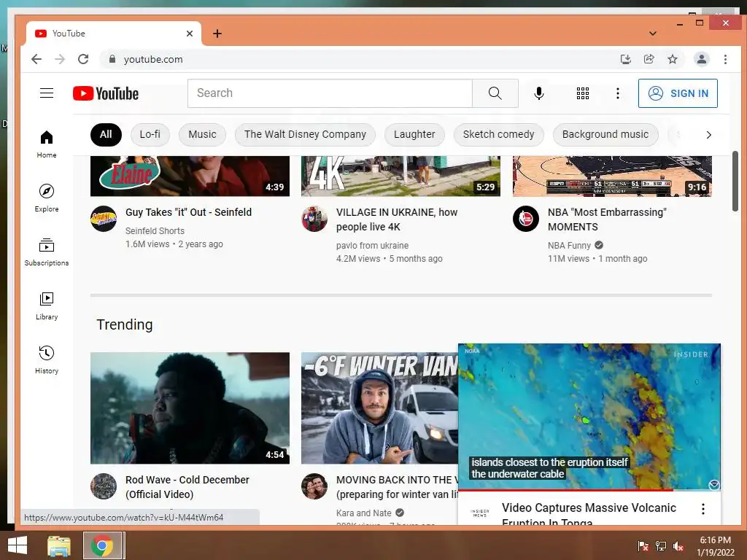Screen dimensions: 747x560
Task: Click the YouTube search input field
Action: [x=330, y=93]
